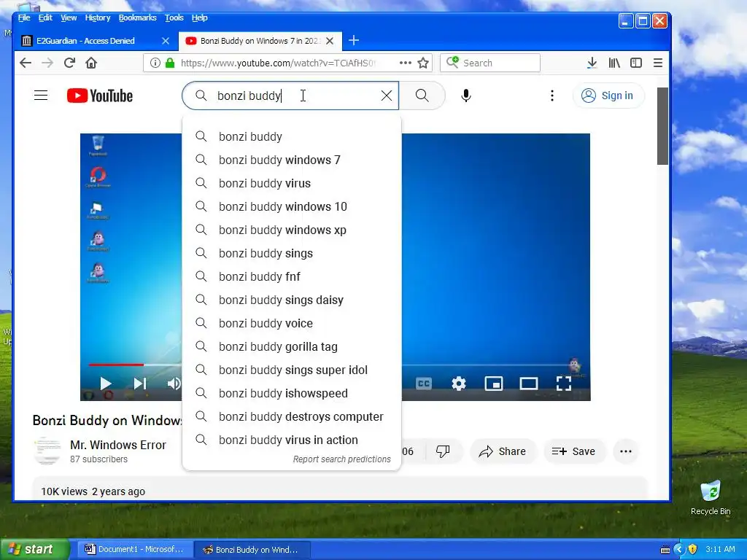
Task: Switch to Document1 - Microsoft Word taskbar button
Action: 133,550
